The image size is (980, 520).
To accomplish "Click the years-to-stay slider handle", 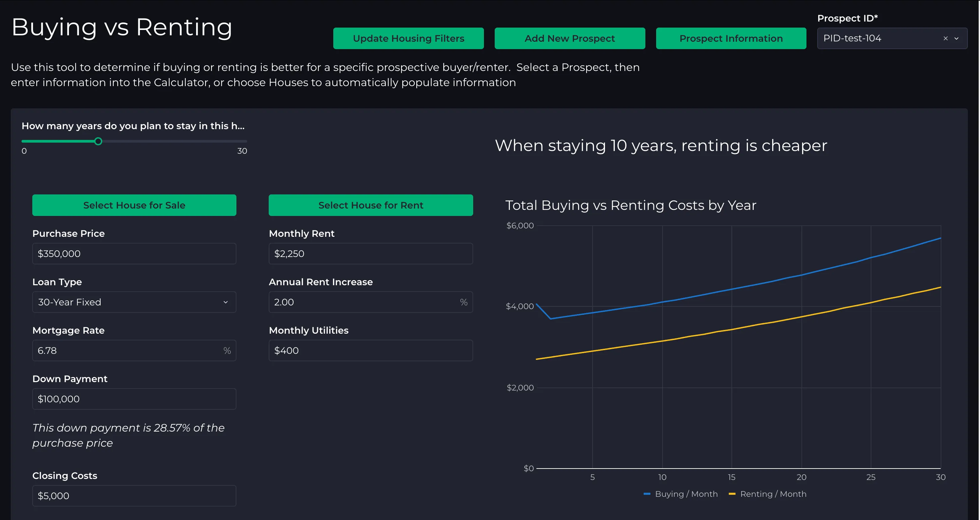I will click(x=98, y=142).
